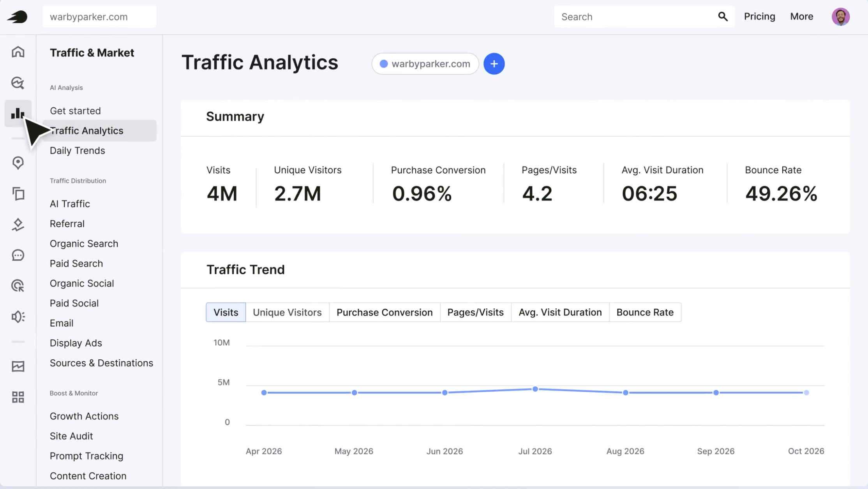Open Content Creation in the sidebar
Viewport: 868px width, 489px height.
pyautogui.click(x=88, y=476)
